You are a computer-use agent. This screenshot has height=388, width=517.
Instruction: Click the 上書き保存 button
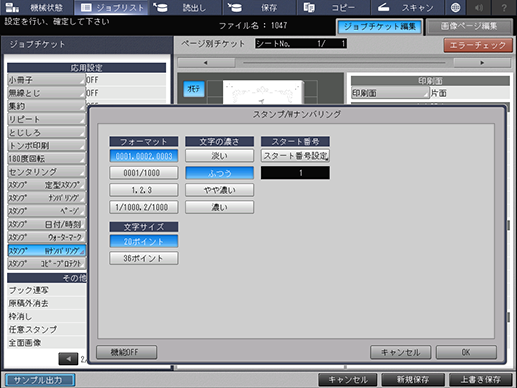pos(480,380)
